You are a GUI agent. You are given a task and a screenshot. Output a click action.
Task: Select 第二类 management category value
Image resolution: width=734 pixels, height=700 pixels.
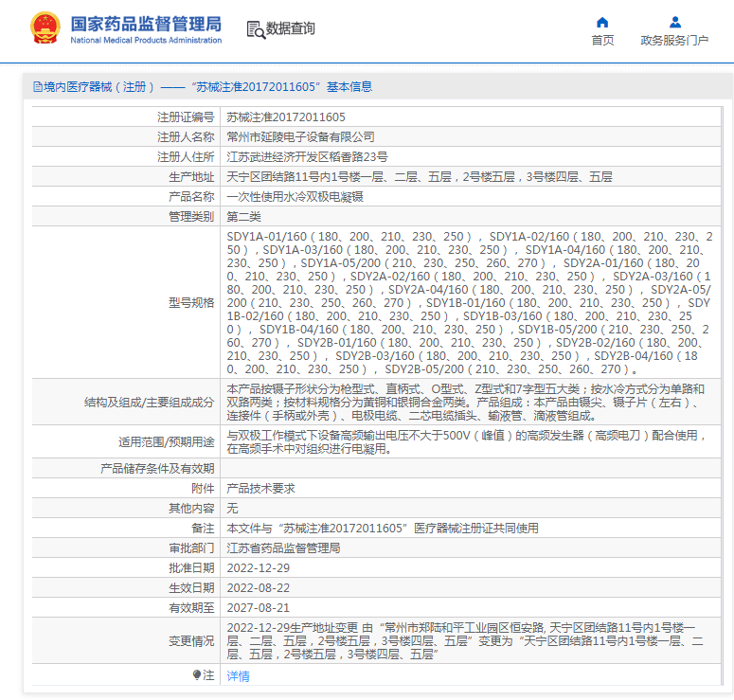(x=244, y=216)
